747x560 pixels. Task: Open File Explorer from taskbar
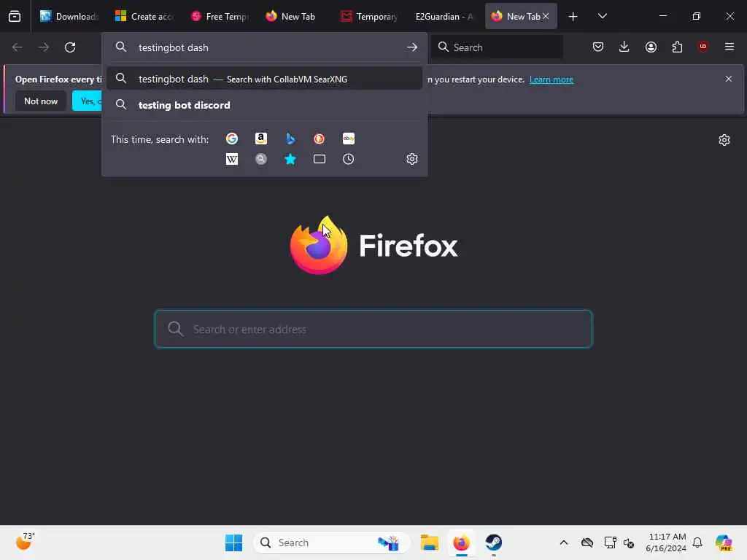point(429,542)
